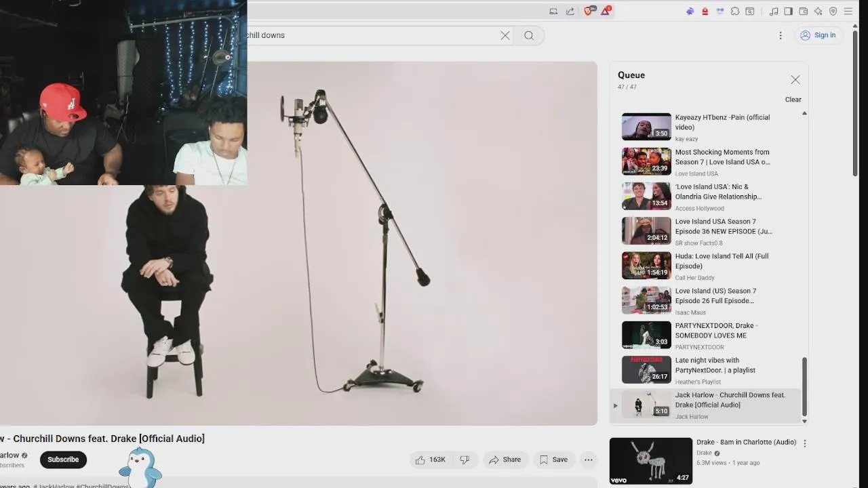The width and height of the screenshot is (868, 488).
Task: Click the red lock extension icon
Action: (705, 11)
